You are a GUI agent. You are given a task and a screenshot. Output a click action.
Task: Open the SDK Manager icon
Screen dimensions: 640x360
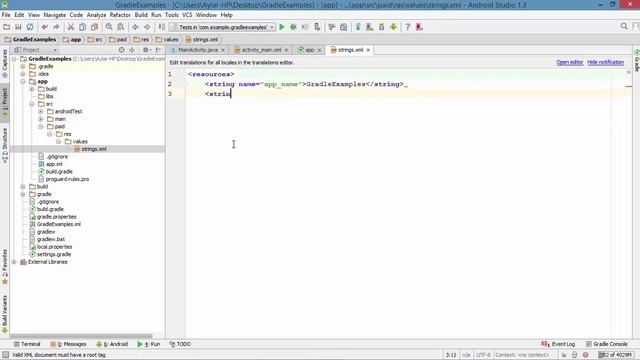382,27
